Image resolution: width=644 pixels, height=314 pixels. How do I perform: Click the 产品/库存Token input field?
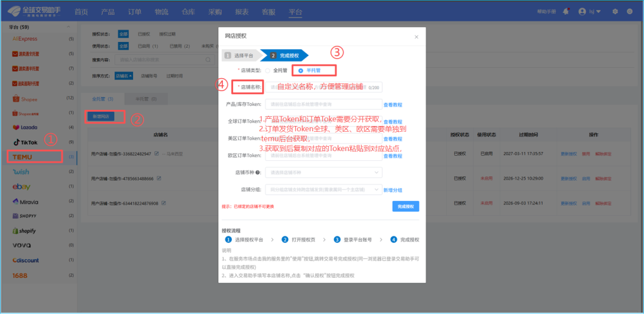pos(324,105)
